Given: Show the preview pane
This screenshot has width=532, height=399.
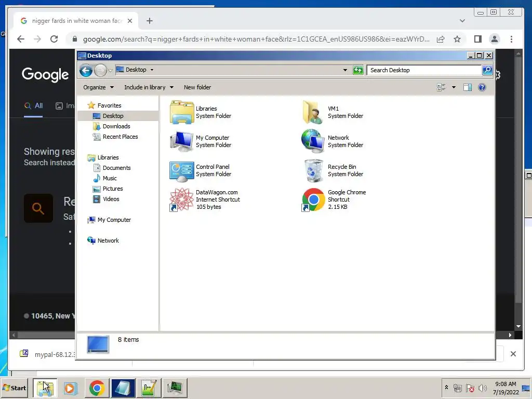Looking at the screenshot, I should [x=468, y=87].
